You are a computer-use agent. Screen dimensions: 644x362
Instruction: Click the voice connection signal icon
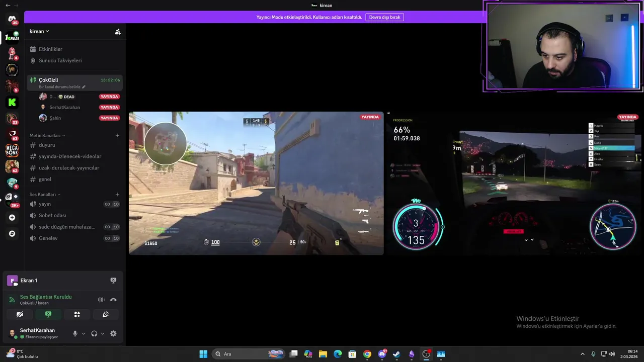tap(12, 300)
